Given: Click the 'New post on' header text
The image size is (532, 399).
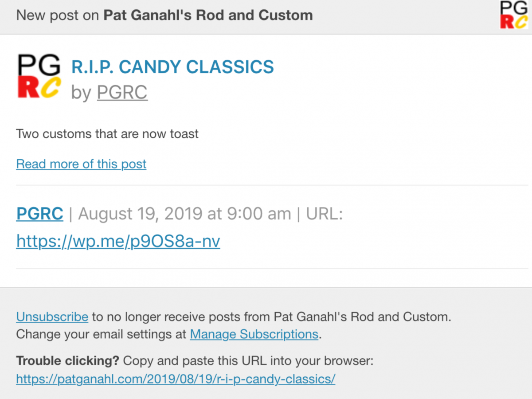Looking at the screenshot, I should (x=58, y=15).
